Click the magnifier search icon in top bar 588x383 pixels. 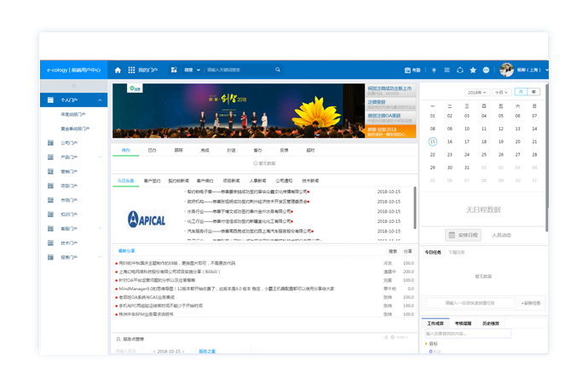coord(278,70)
